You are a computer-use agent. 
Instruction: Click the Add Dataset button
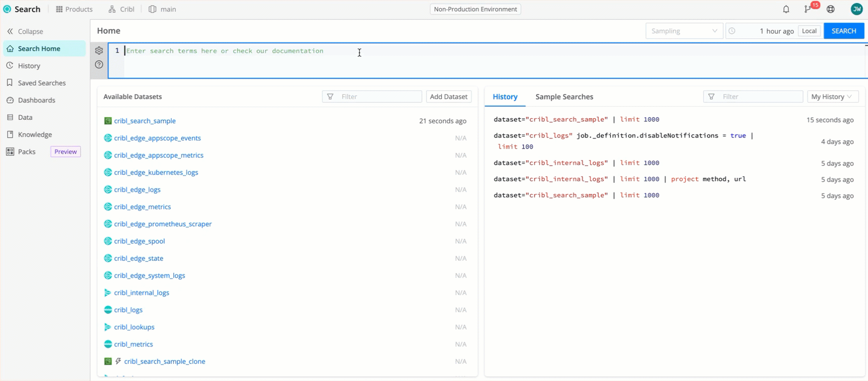[x=448, y=97]
